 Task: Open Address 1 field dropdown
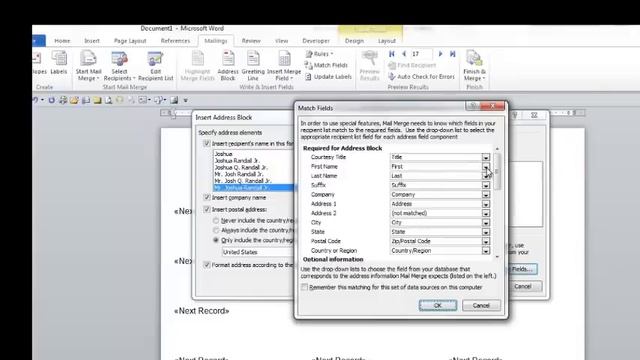pyautogui.click(x=485, y=204)
